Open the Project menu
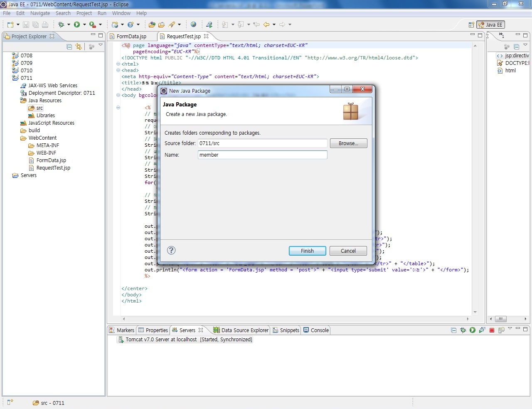This screenshot has height=409, width=532. coord(84,13)
